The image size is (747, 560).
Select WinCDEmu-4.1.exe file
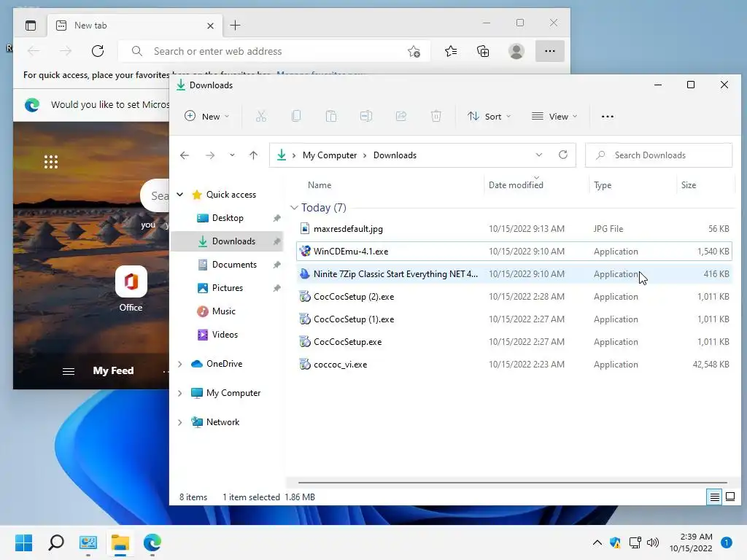click(x=514, y=251)
